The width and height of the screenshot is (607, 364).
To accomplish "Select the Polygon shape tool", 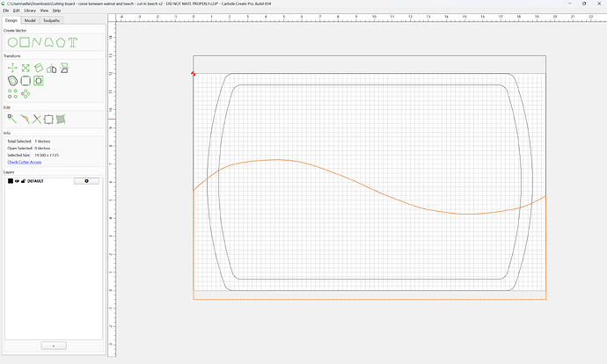I will click(61, 42).
